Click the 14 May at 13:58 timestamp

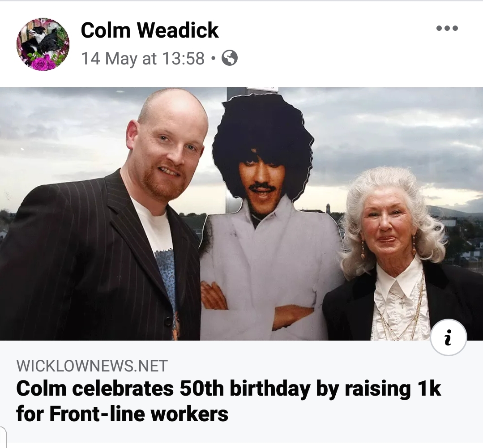click(143, 58)
